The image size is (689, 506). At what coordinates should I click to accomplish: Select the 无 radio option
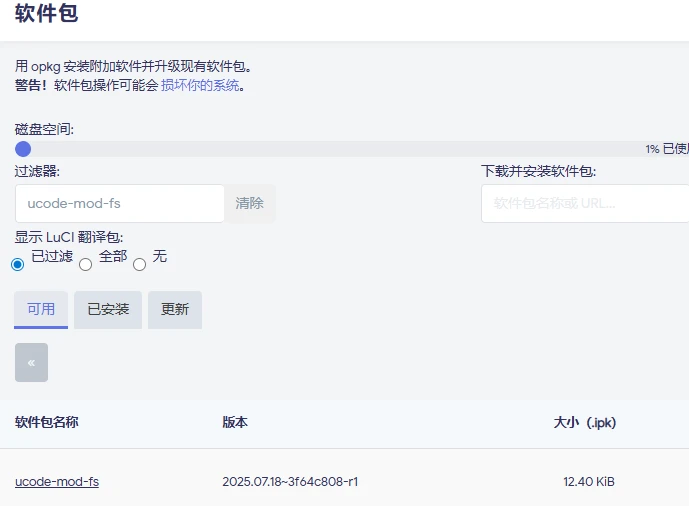(139, 265)
